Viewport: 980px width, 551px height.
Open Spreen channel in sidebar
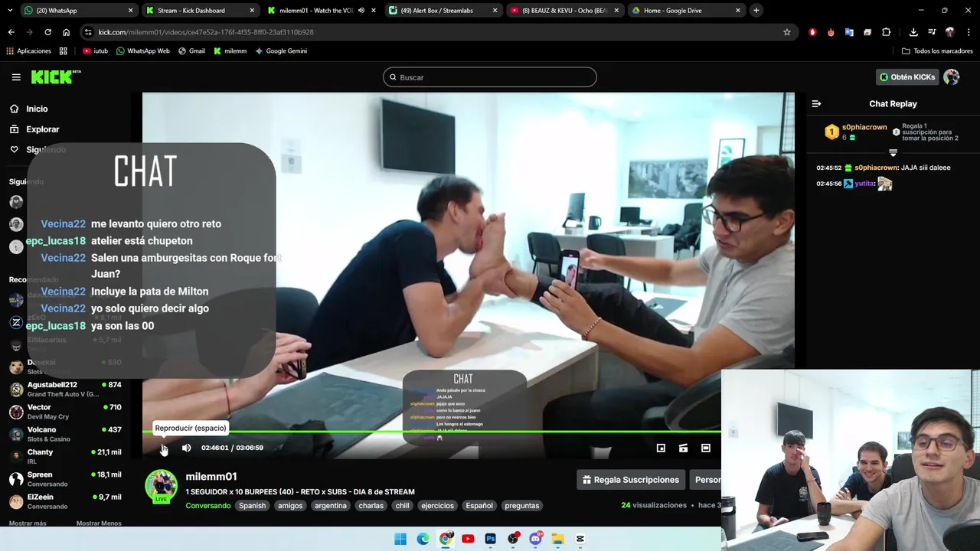point(65,479)
